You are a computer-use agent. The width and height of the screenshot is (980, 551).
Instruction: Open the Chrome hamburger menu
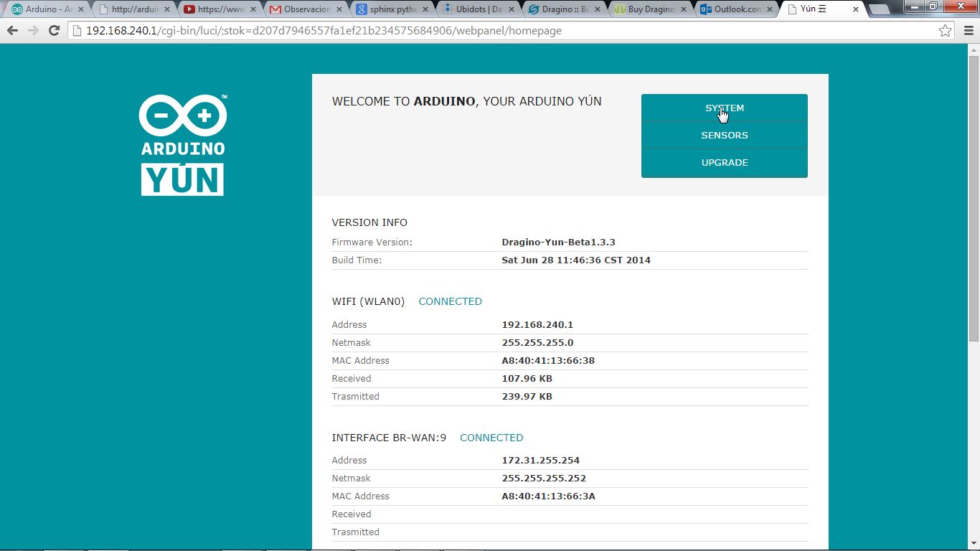point(969,31)
